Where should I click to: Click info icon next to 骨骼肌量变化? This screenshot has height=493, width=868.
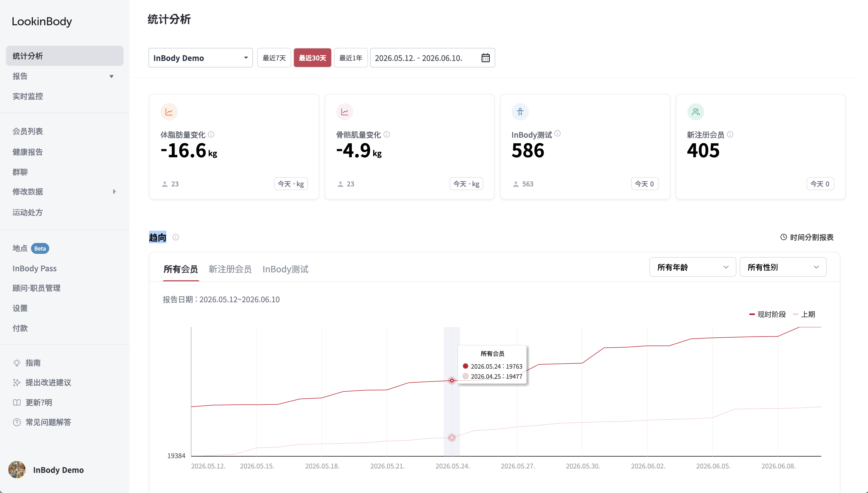tap(387, 134)
